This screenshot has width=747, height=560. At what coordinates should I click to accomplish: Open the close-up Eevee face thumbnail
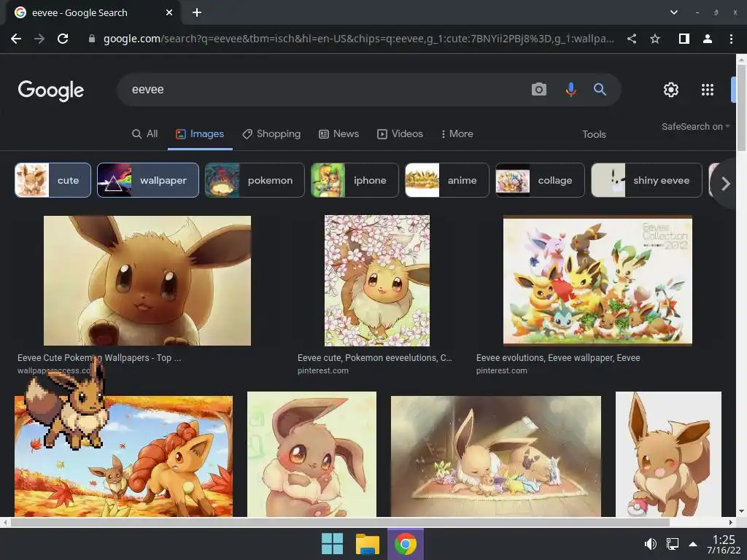(x=147, y=281)
